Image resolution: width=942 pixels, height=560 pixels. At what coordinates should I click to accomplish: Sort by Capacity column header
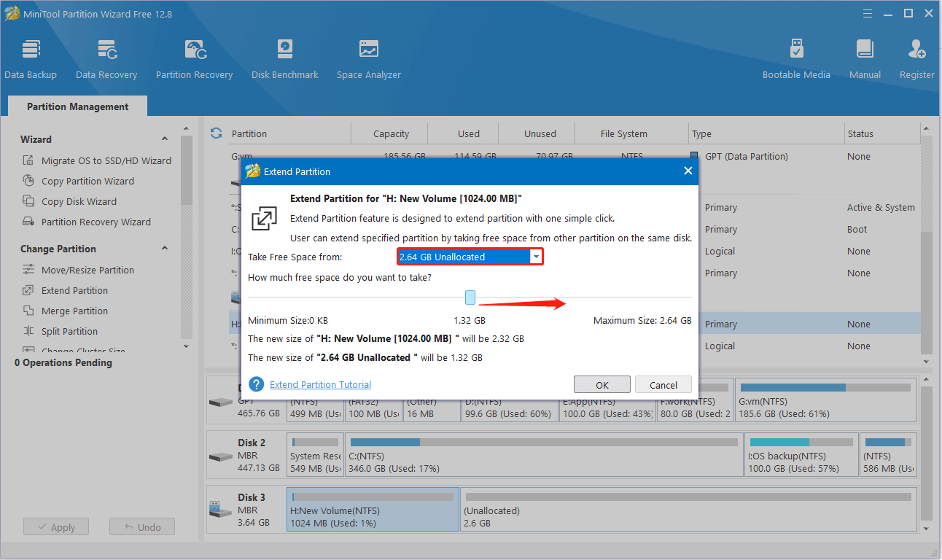tap(391, 133)
